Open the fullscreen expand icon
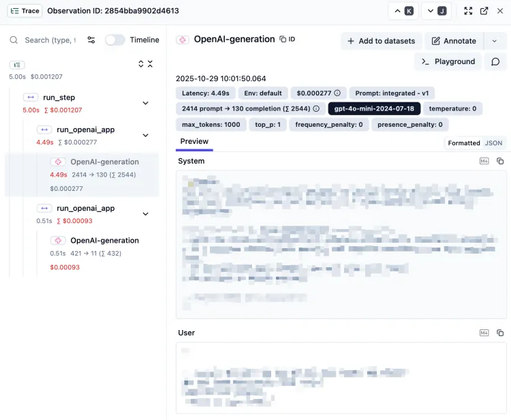 (468, 11)
